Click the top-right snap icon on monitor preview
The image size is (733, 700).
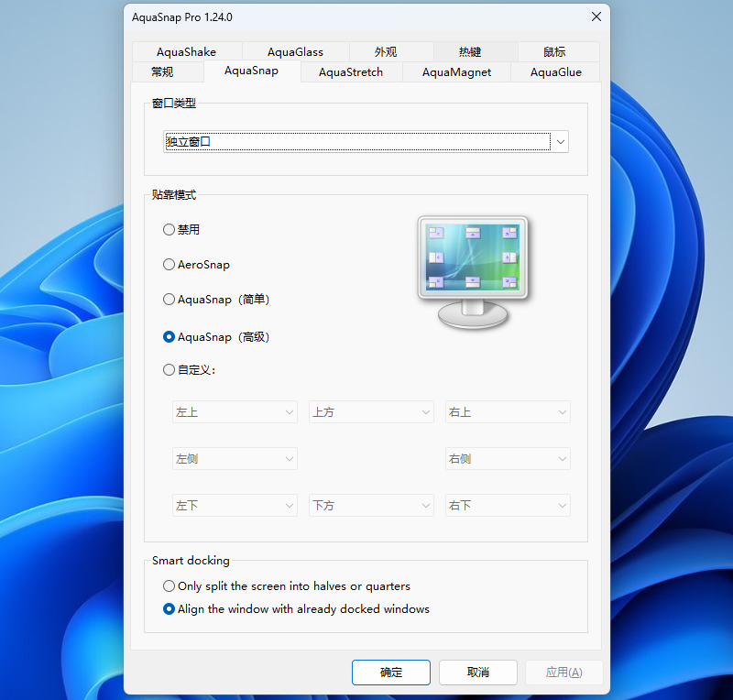509,233
